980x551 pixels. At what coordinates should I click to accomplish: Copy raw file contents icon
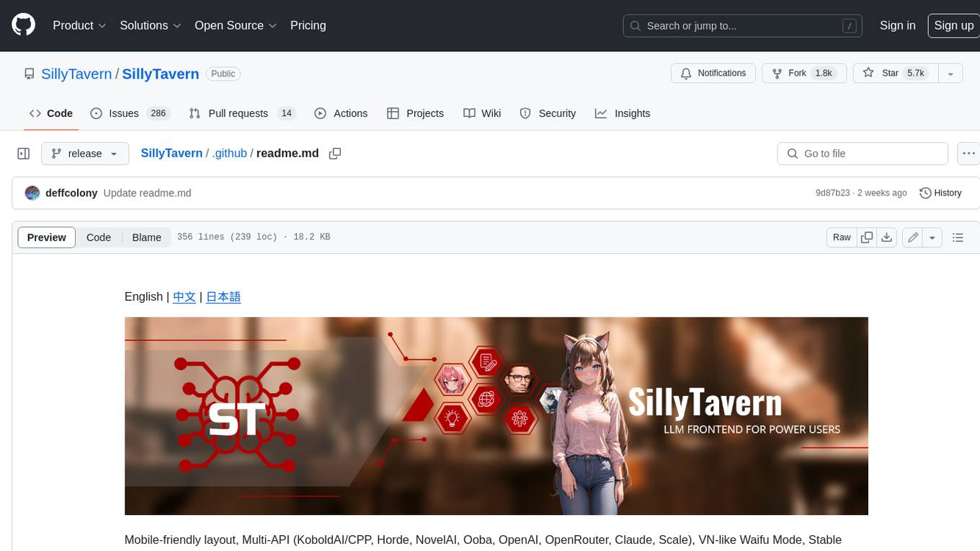click(867, 237)
